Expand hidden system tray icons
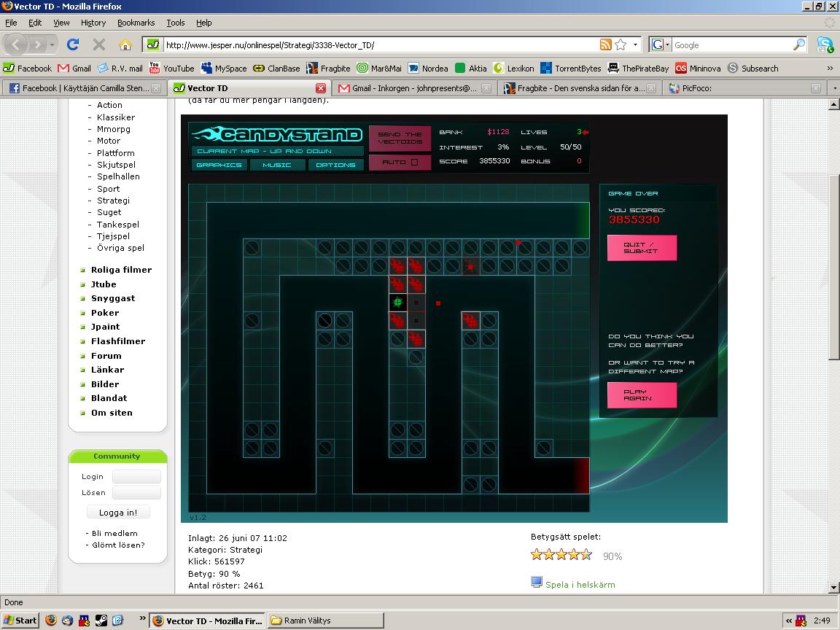840x630 pixels. (x=788, y=621)
